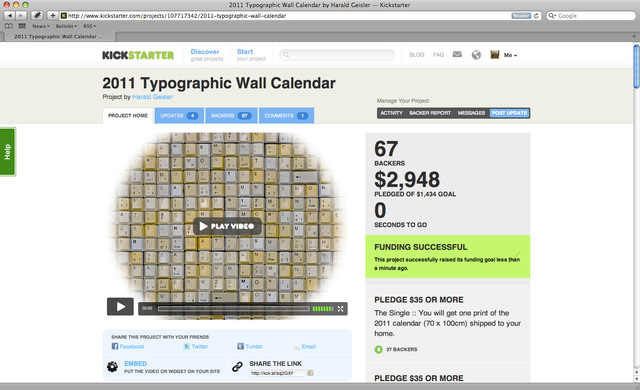
Task: Click the Safari Google search field
Action: [x=591, y=16]
